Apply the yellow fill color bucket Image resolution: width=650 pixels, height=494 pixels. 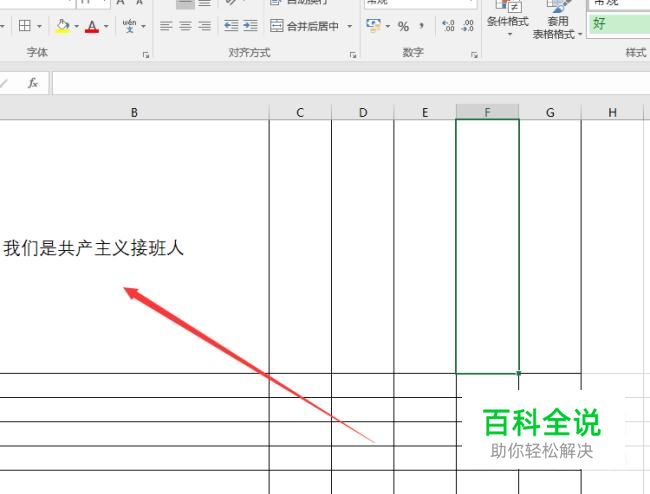pos(63,26)
